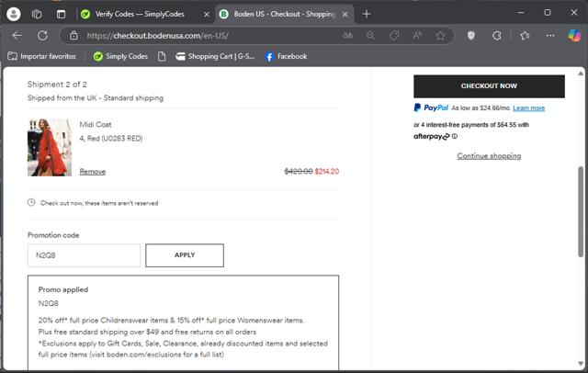Screen dimensions: 588x373
Task: Activate read aloud icon
Action: (417, 36)
